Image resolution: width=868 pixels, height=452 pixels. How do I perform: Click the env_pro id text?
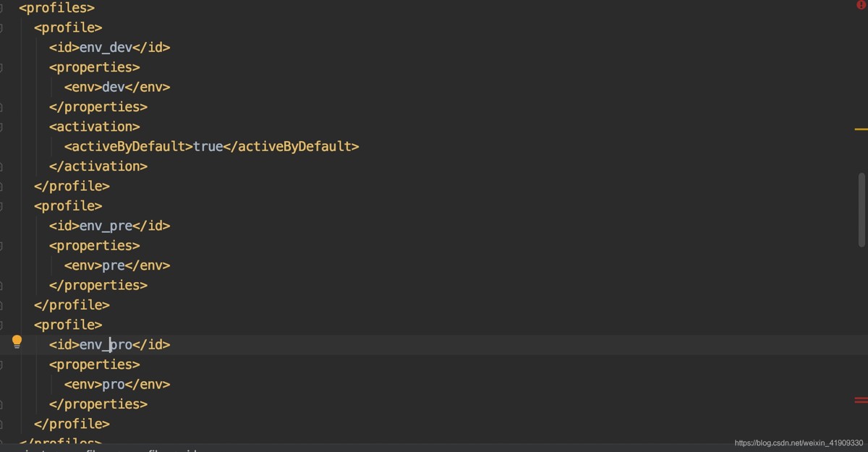(106, 345)
